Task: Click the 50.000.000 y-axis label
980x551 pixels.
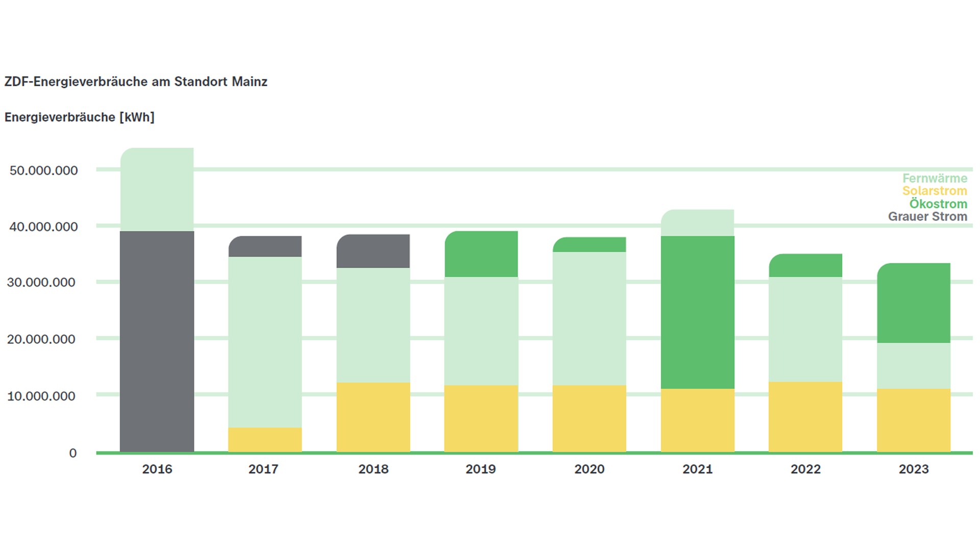Action: tap(44, 170)
